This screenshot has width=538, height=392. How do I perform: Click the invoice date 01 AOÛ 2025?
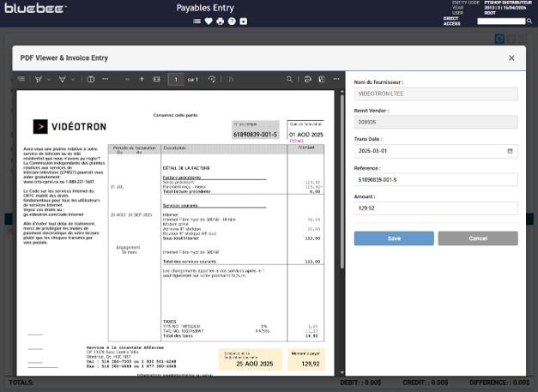pyautogui.click(x=306, y=135)
